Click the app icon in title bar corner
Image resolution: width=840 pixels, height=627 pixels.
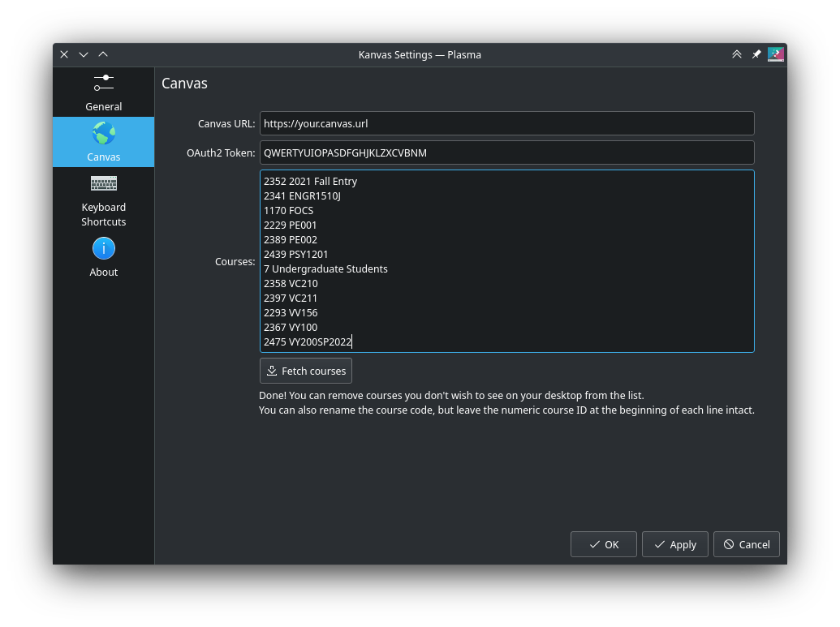(x=775, y=54)
